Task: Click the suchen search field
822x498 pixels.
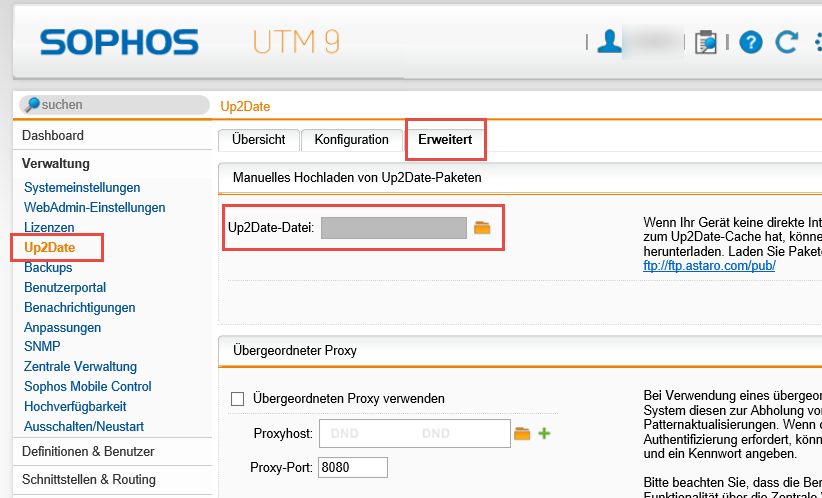Action: [114, 105]
